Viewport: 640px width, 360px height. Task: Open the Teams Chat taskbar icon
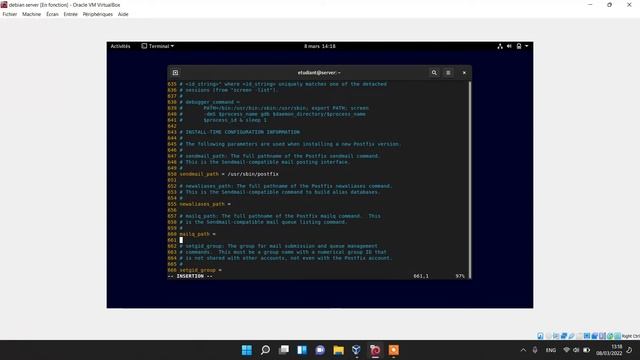(x=320, y=350)
